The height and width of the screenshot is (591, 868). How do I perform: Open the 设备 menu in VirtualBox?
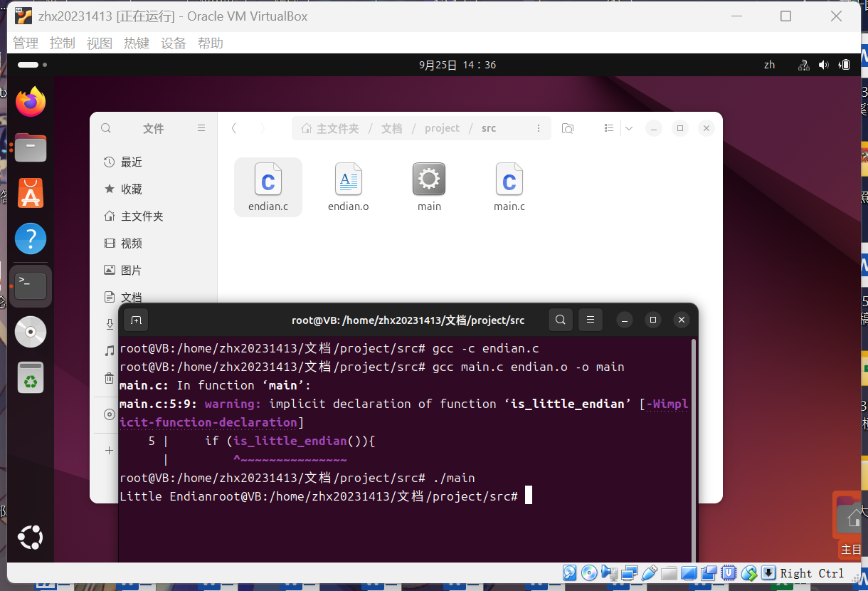click(x=174, y=43)
